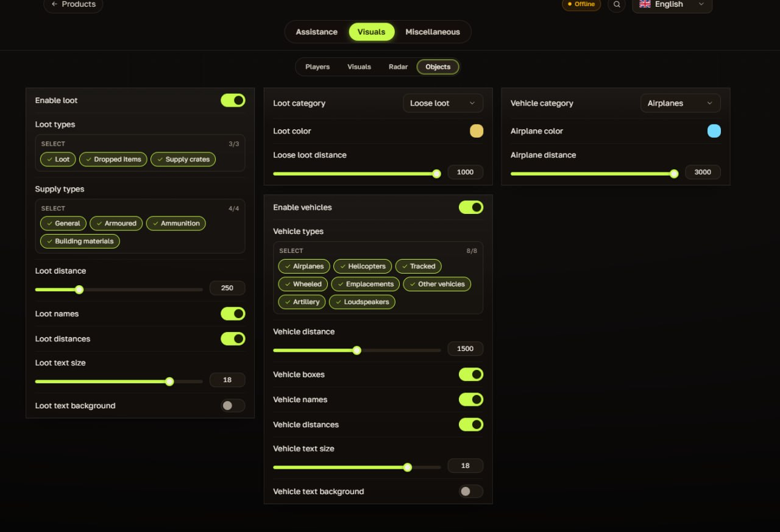This screenshot has height=532, width=780.
Task: Click the Loot text size slider handle
Action: coord(169,381)
